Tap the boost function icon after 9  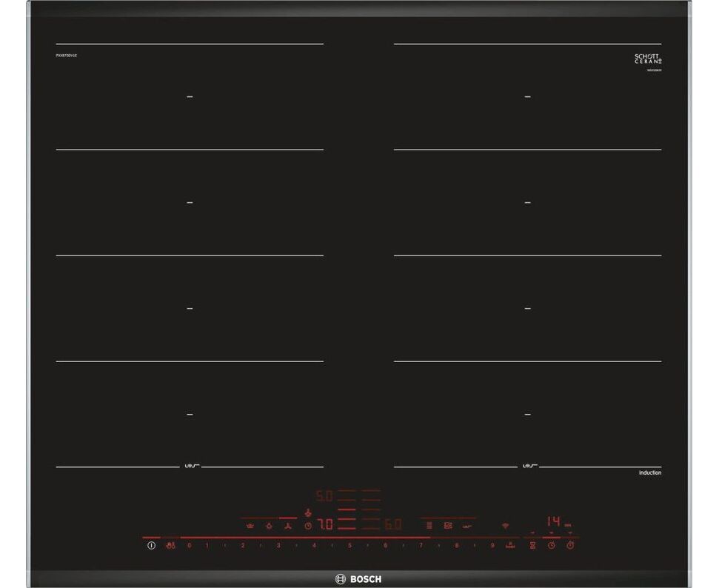tap(509, 546)
